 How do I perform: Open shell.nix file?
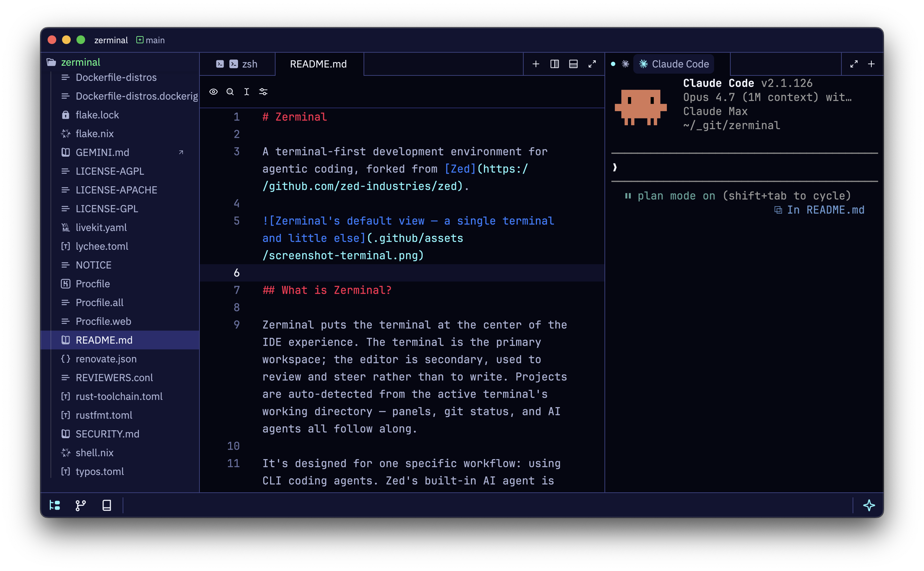(x=120, y=453)
